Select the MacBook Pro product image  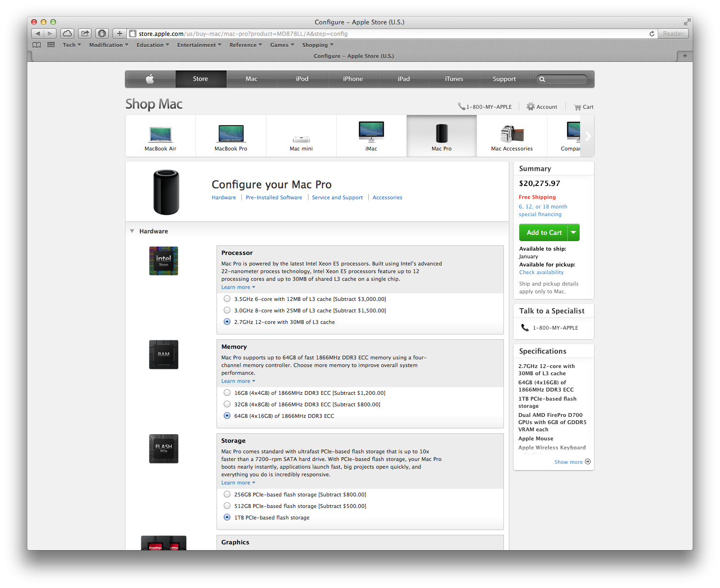coord(231,134)
